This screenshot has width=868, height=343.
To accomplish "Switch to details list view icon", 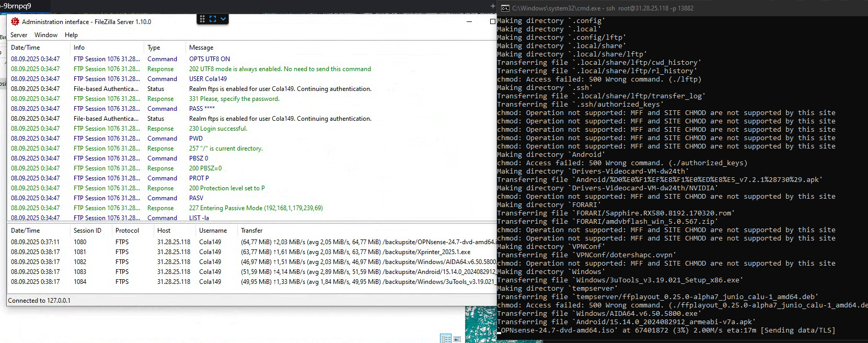I will pos(446,339).
